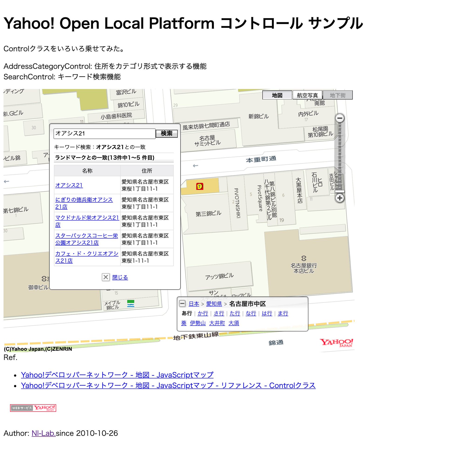Focus the keyword search input field
Viewport: 476px width, 449px height.
(x=104, y=134)
